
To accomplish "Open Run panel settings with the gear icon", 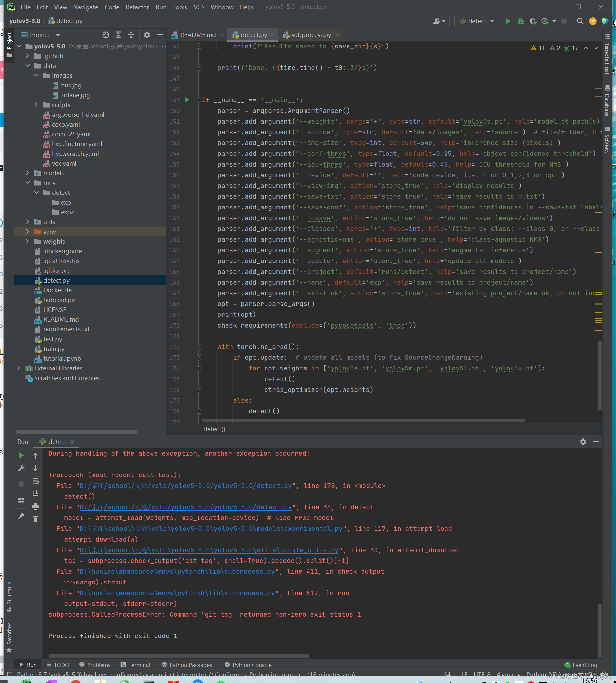I will click(583, 441).
